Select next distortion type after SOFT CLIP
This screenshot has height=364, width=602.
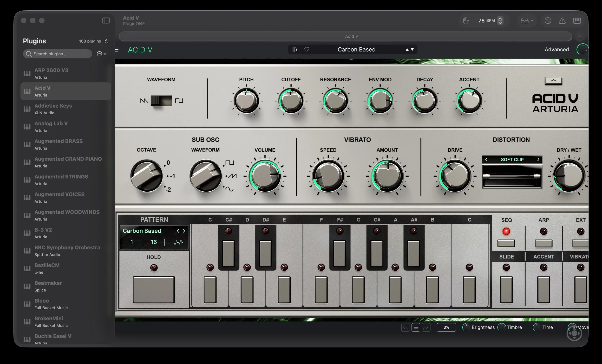(x=538, y=160)
